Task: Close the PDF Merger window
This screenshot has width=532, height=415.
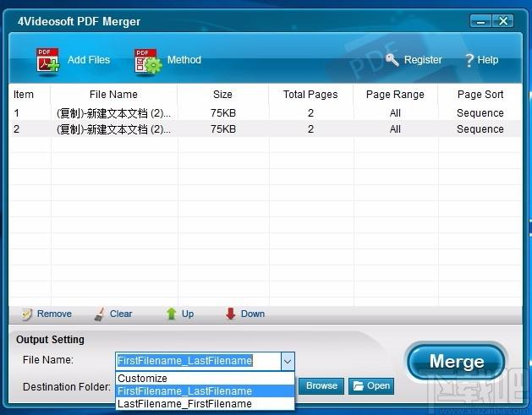Action: point(503,21)
